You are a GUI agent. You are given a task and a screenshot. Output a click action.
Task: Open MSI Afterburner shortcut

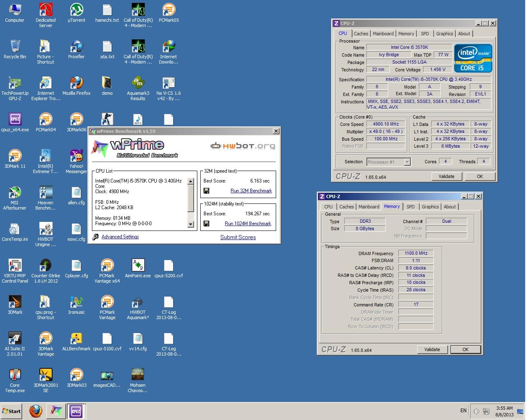tap(15, 198)
